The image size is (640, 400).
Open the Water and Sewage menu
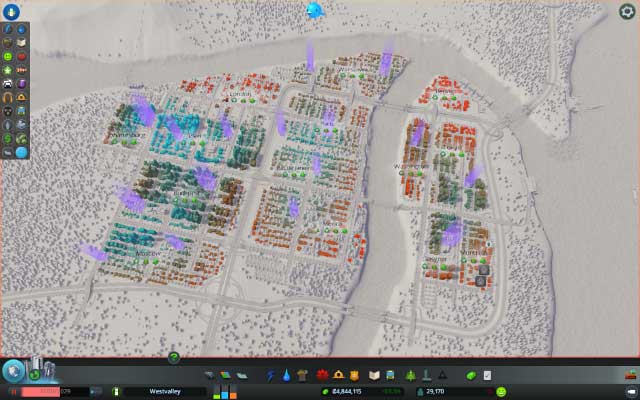click(288, 375)
